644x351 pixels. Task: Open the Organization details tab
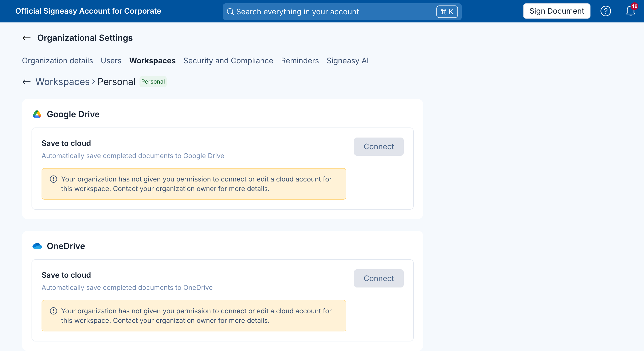[58, 61]
